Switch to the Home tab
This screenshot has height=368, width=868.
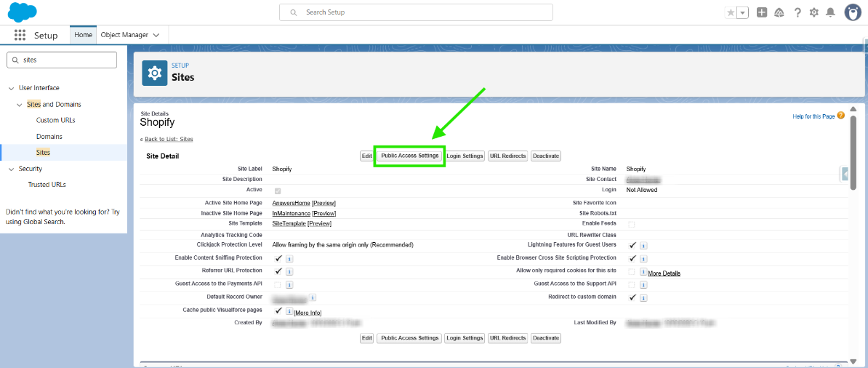click(x=83, y=34)
